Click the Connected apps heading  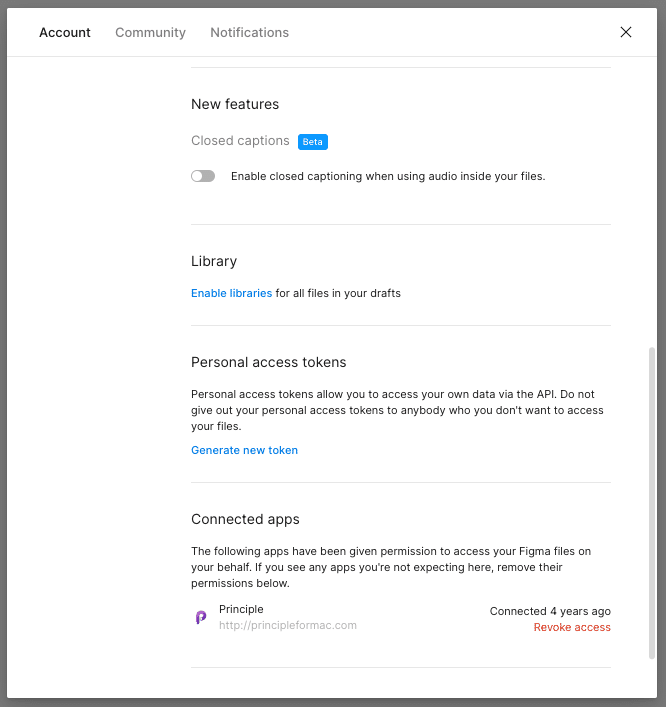(245, 519)
